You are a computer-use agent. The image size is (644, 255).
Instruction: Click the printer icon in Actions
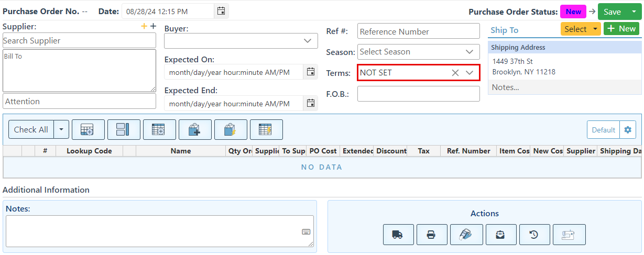(x=432, y=235)
